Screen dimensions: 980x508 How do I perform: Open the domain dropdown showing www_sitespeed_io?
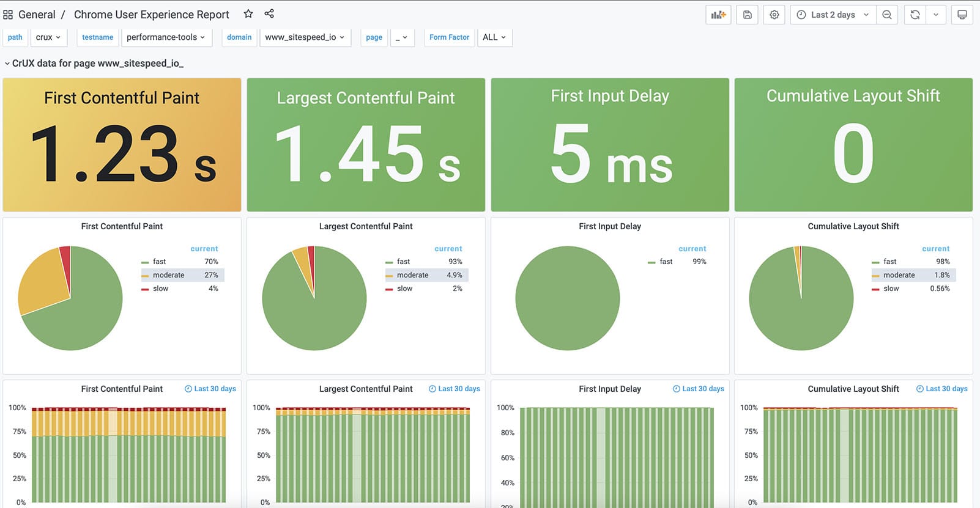305,37
